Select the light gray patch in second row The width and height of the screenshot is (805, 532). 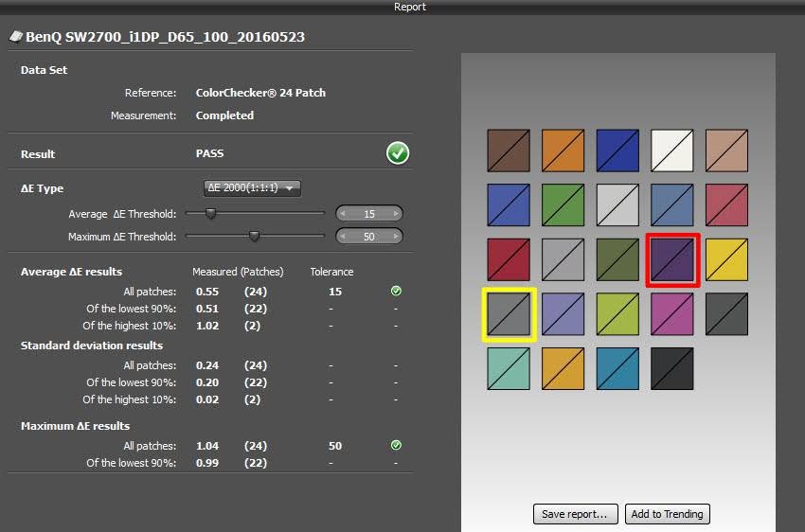(x=617, y=205)
